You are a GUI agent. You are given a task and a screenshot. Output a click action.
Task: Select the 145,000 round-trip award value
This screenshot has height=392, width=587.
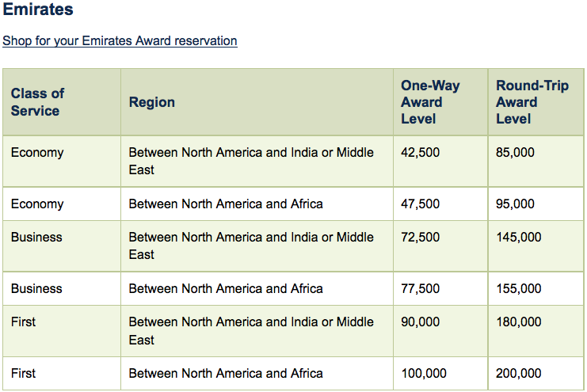tap(519, 237)
